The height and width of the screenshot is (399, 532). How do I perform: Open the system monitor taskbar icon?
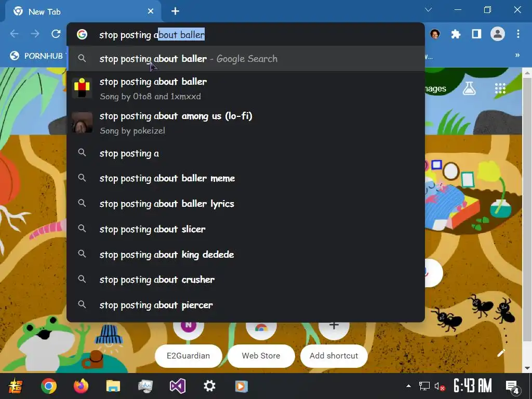pos(145,386)
